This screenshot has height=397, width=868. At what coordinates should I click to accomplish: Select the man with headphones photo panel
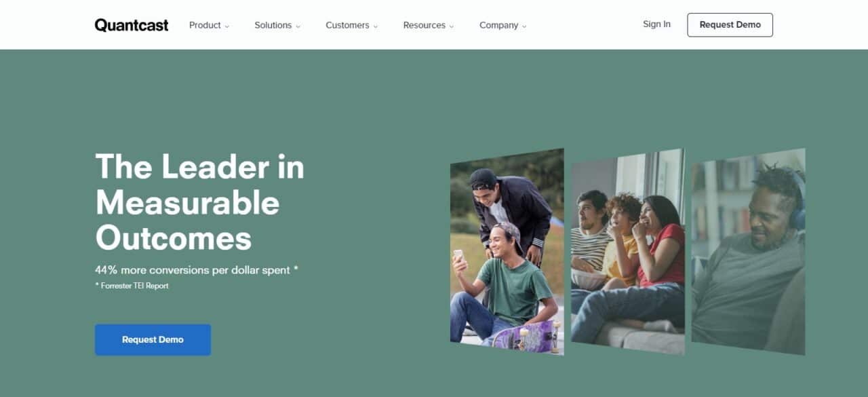(x=749, y=252)
